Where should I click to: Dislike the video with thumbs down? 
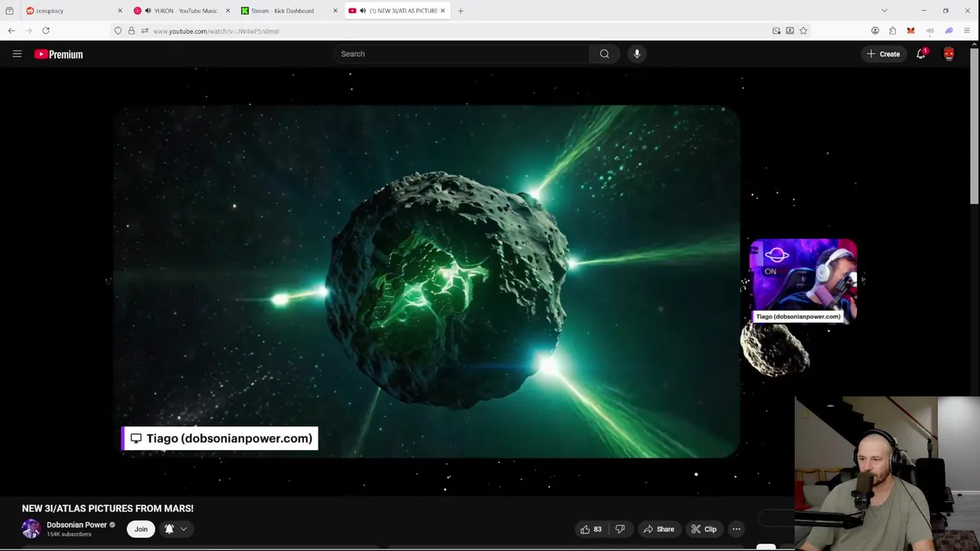tap(620, 529)
